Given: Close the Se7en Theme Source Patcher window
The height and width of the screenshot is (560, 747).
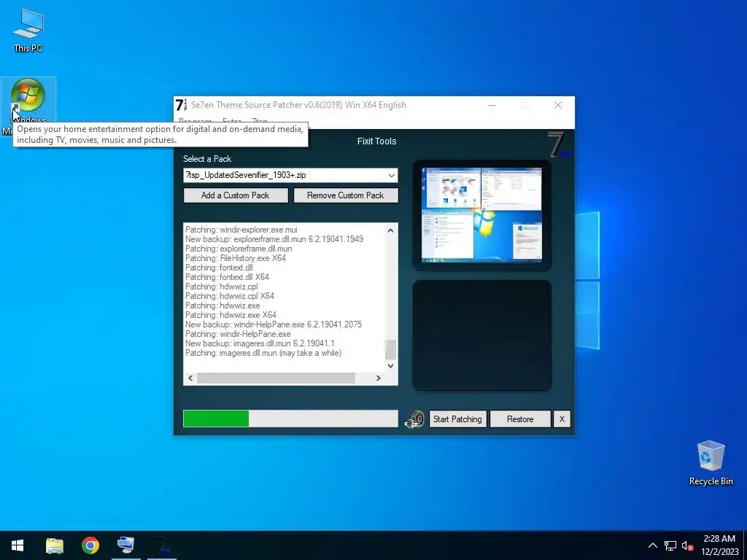Looking at the screenshot, I should 558,105.
